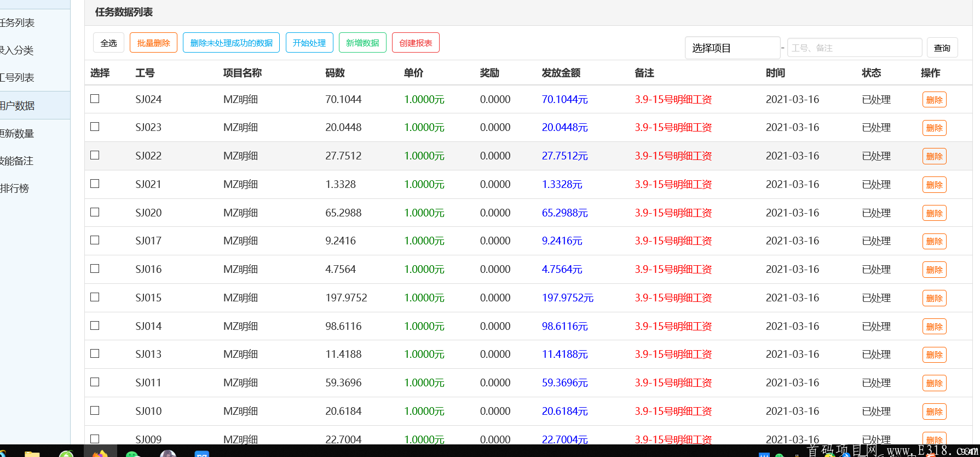Click the 码数 value 98.6116
The image size is (980, 457).
click(343, 326)
